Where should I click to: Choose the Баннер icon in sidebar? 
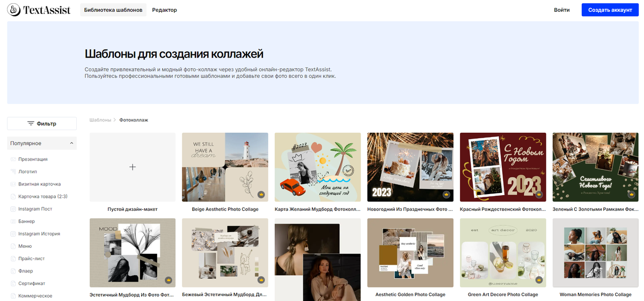(x=13, y=221)
